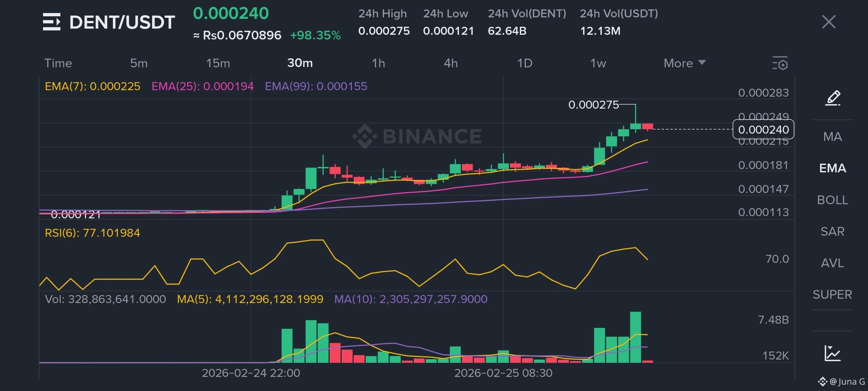
Task: Click the EMA(99): 0.000155 legend
Action: click(x=316, y=86)
